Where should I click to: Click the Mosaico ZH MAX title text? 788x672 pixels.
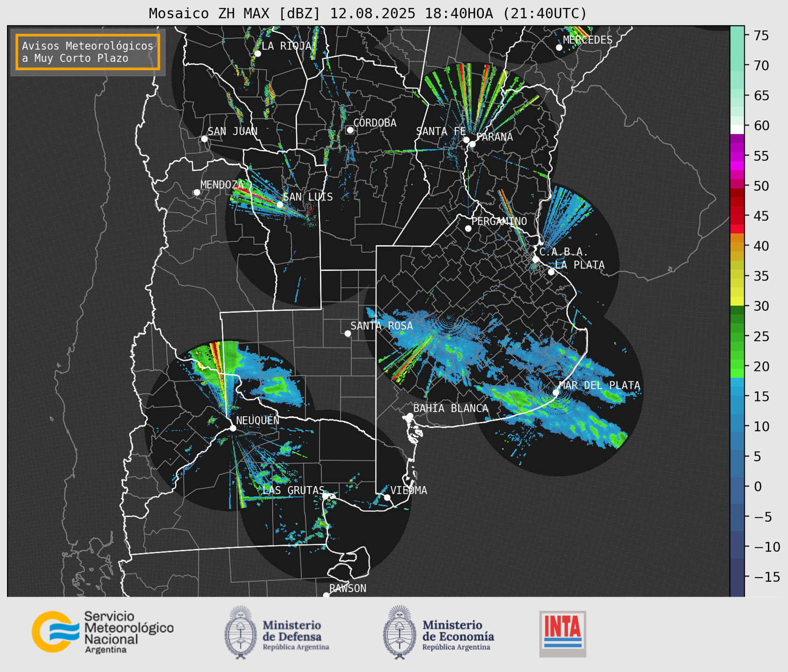click(368, 13)
